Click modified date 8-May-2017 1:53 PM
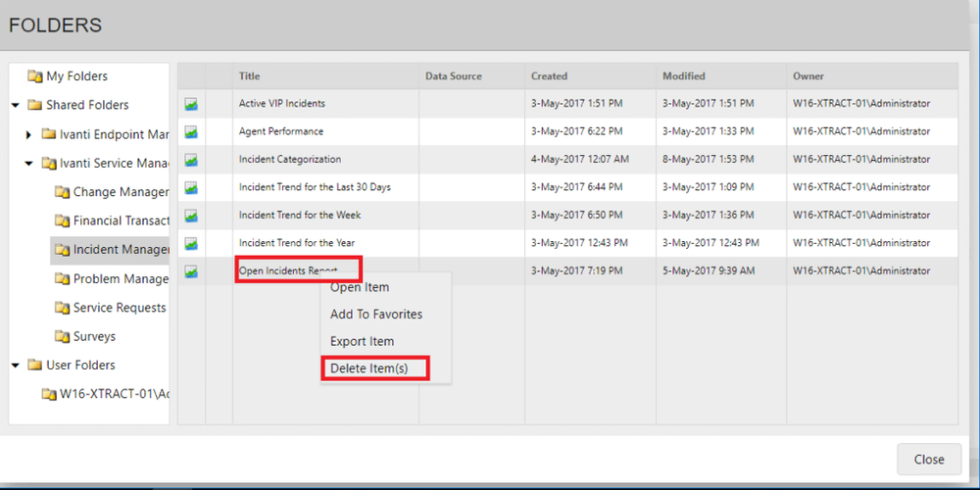This screenshot has width=980, height=490. 709,160
